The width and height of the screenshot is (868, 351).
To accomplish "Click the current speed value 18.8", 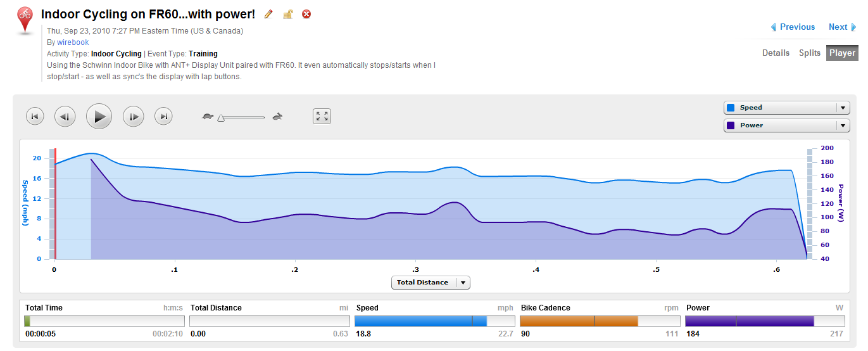I will (x=363, y=334).
